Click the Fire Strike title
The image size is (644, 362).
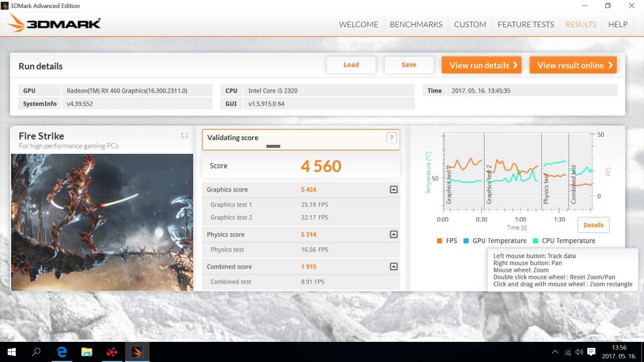(41, 136)
